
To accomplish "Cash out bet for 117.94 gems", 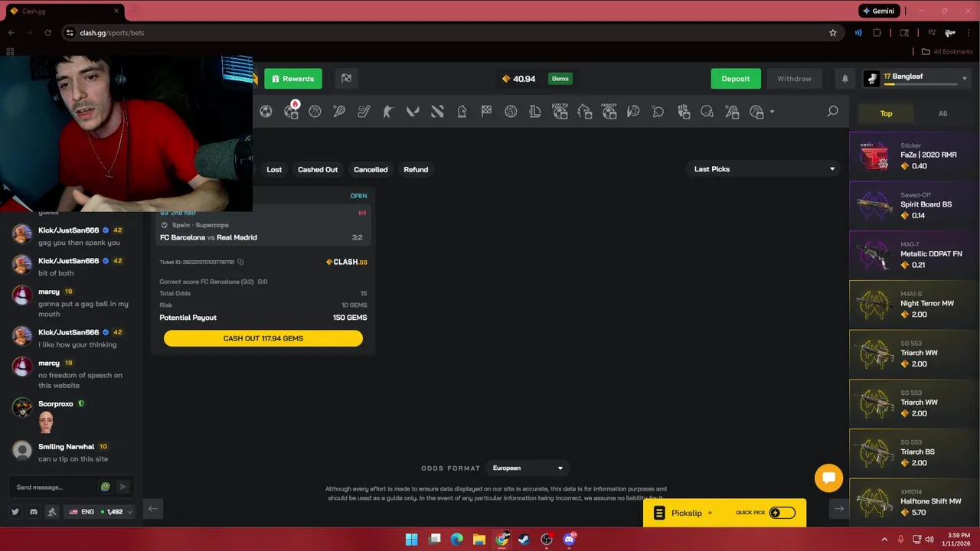I will pos(263,338).
